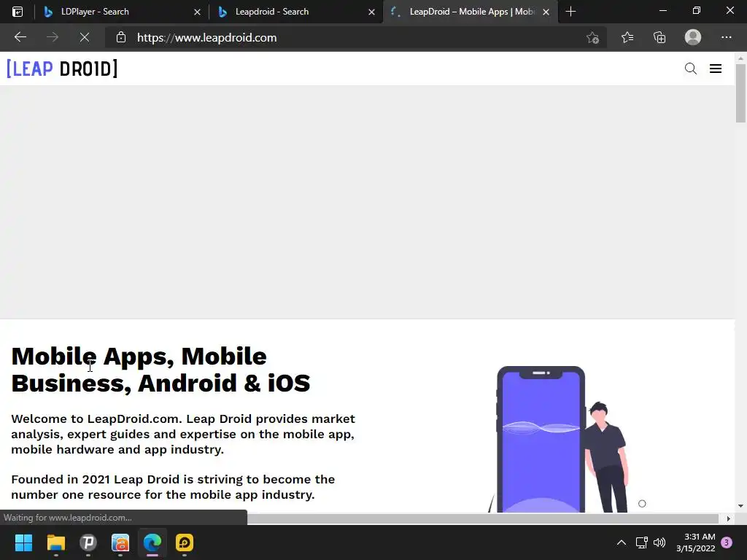The height and width of the screenshot is (560, 747).
Task: Click the scrollbar down arrow
Action: pyautogui.click(x=740, y=506)
